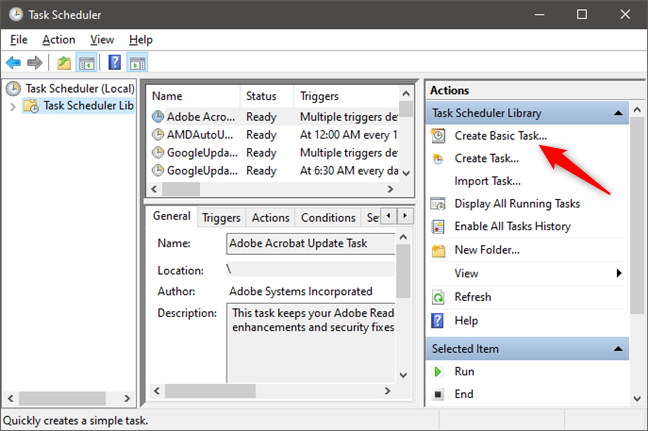Screen dimensions: 648x431
Task: Switch to the General tab
Action: coord(172,216)
